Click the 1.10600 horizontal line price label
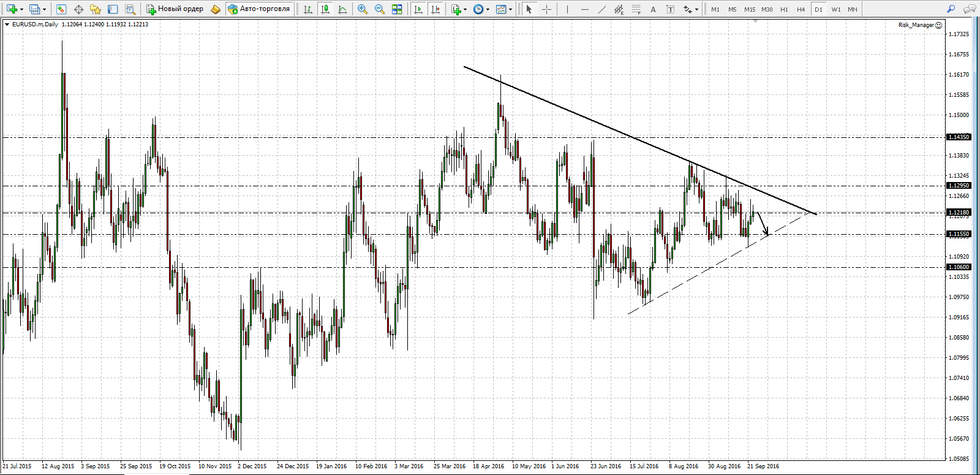Screen dimensions: 980x475 click(959, 267)
